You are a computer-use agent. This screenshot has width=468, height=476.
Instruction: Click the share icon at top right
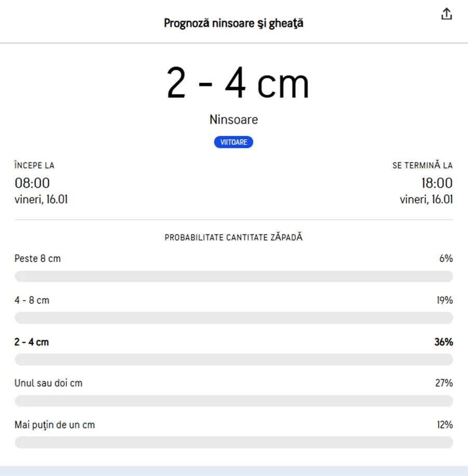coord(447,15)
